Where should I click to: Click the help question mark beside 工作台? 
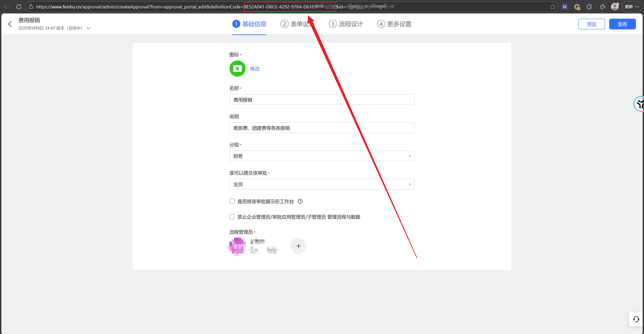pyautogui.click(x=300, y=201)
